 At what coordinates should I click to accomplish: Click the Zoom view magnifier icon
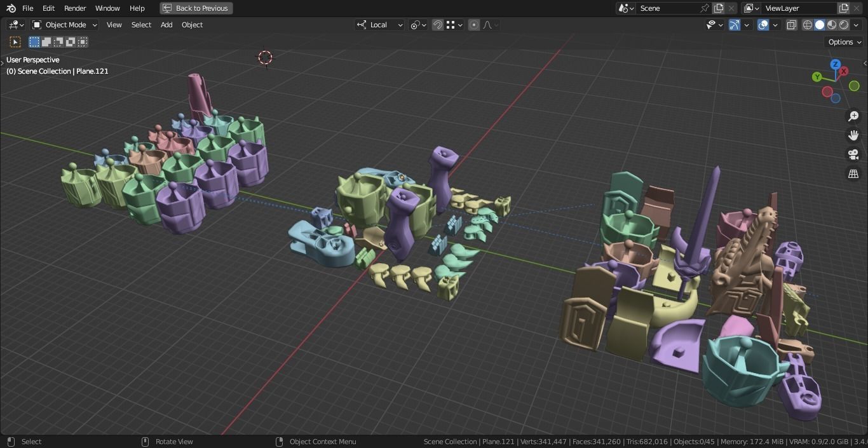(853, 116)
